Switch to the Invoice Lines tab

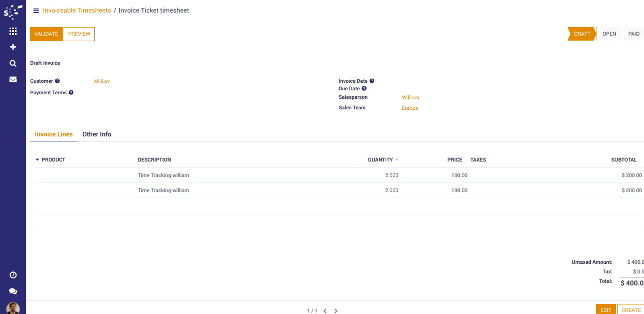point(54,134)
